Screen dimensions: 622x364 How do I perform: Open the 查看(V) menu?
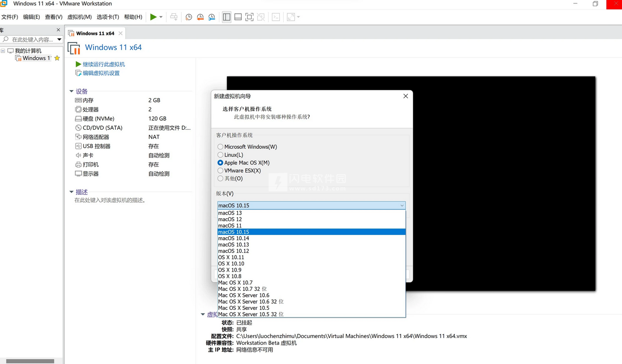coord(53,17)
